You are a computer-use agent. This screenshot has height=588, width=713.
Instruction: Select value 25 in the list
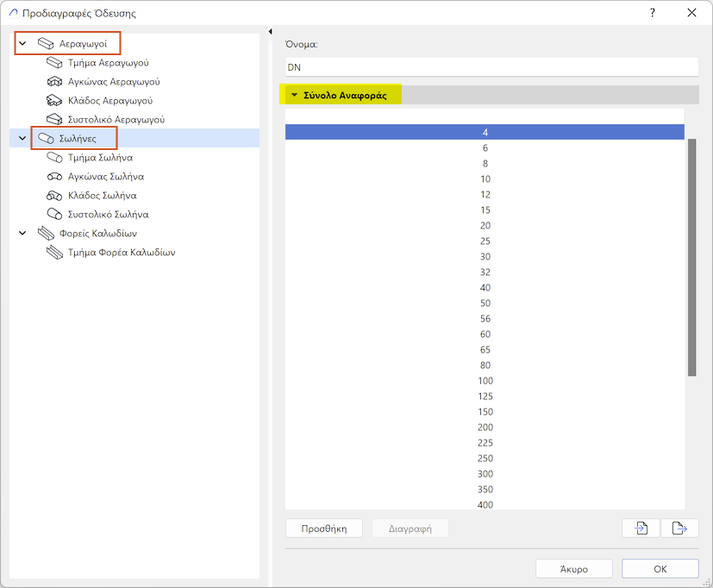pyautogui.click(x=485, y=241)
